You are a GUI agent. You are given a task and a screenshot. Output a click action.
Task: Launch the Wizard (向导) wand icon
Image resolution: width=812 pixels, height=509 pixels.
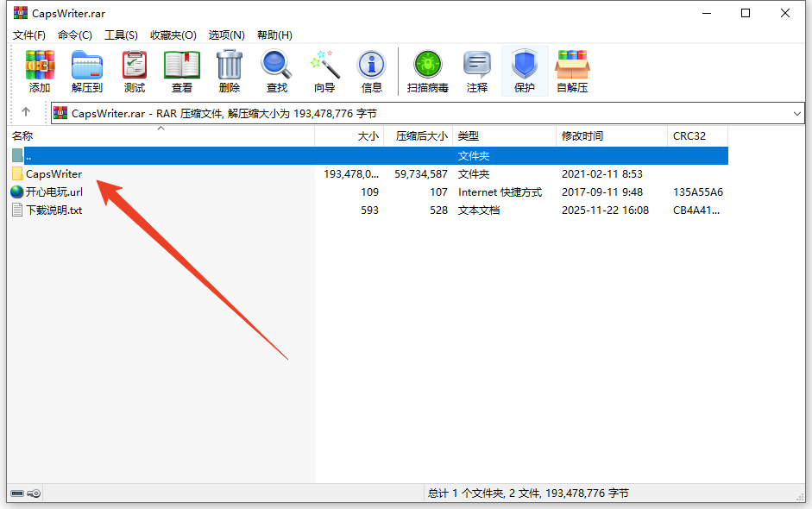(324, 71)
